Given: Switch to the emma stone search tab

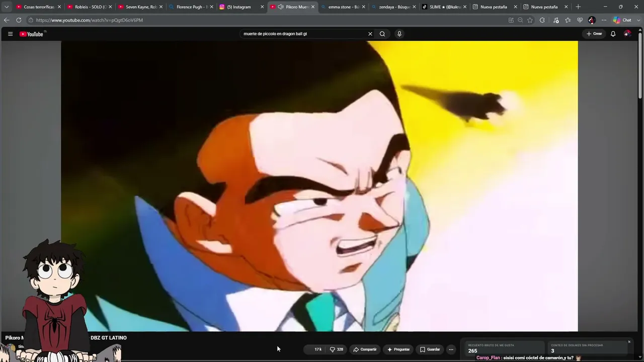Looking at the screenshot, I should click(343, 7).
